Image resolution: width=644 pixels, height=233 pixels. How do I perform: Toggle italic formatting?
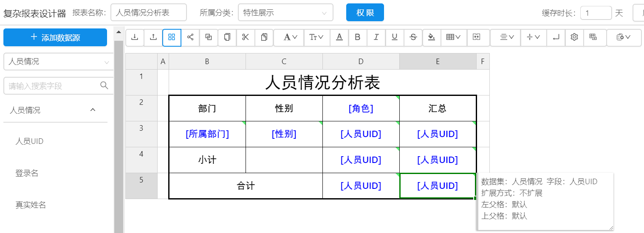pos(376,37)
